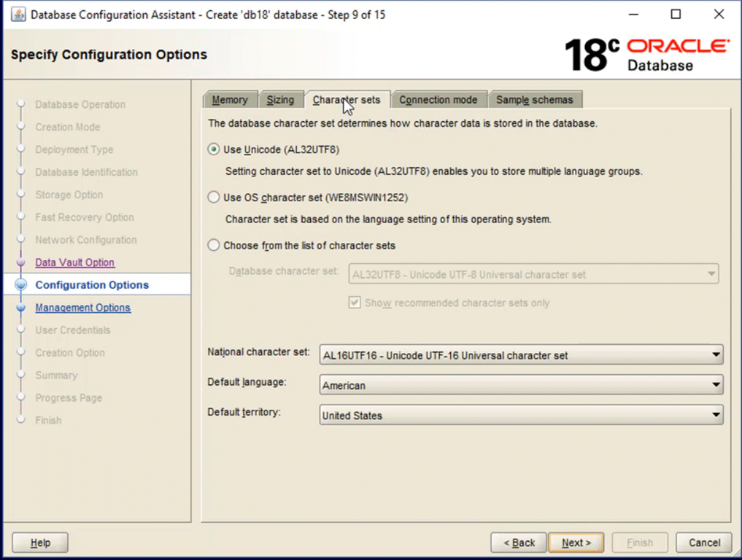The height and width of the screenshot is (560, 742).
Task: Choose from the list of character sets option
Action: coord(214,245)
